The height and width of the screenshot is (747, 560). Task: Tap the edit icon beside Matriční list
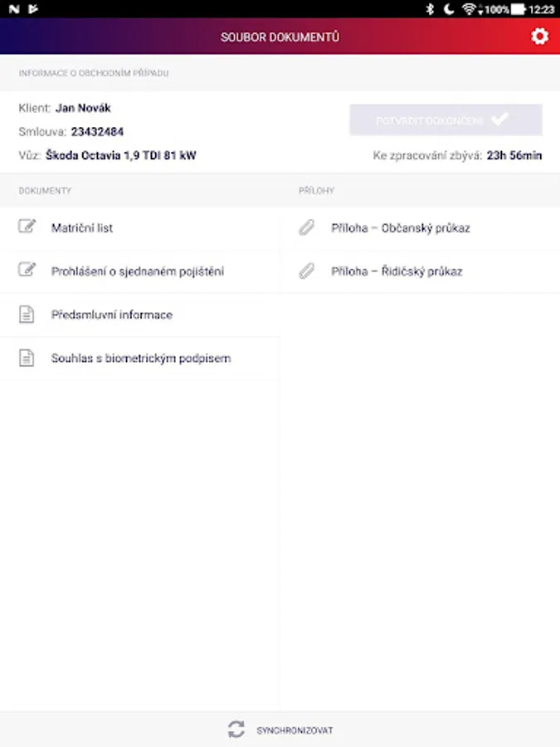pyautogui.click(x=27, y=227)
